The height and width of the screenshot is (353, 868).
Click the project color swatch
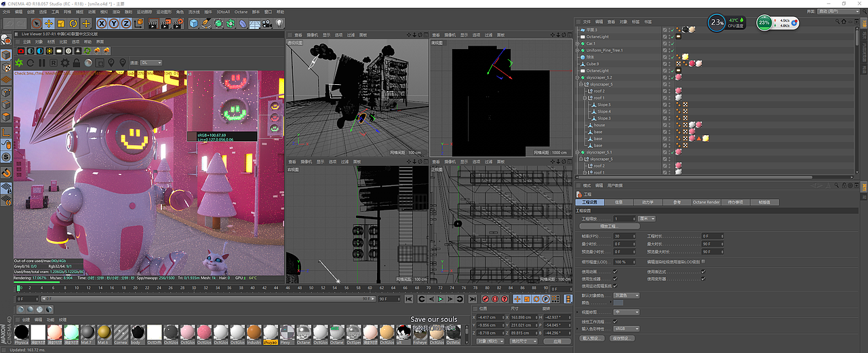click(618, 303)
